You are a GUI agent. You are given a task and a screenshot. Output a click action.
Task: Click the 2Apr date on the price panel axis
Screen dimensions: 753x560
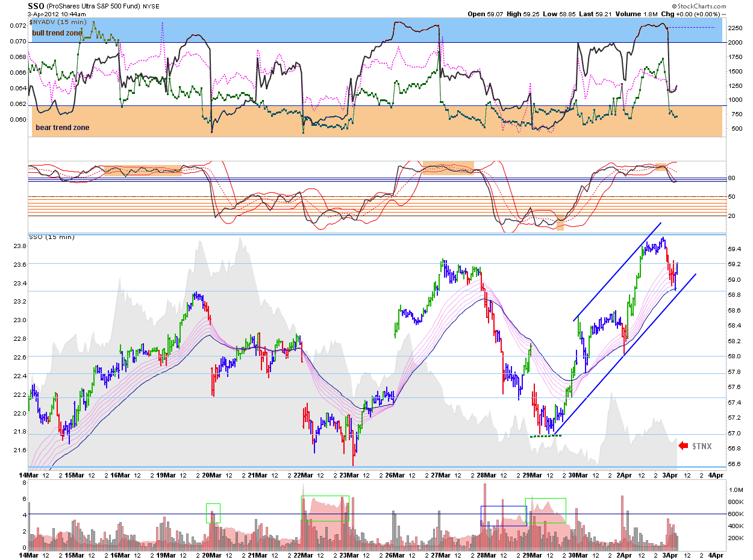(623, 475)
